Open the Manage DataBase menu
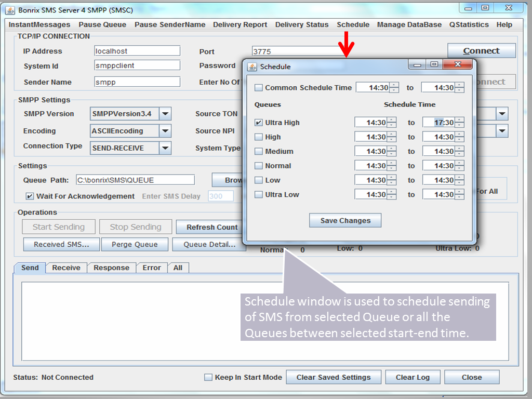 (x=409, y=24)
